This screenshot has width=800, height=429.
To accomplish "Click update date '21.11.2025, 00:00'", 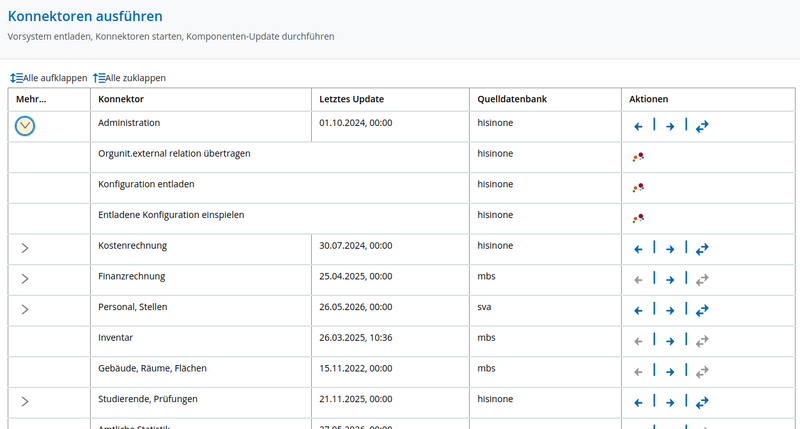I will tap(356, 399).
